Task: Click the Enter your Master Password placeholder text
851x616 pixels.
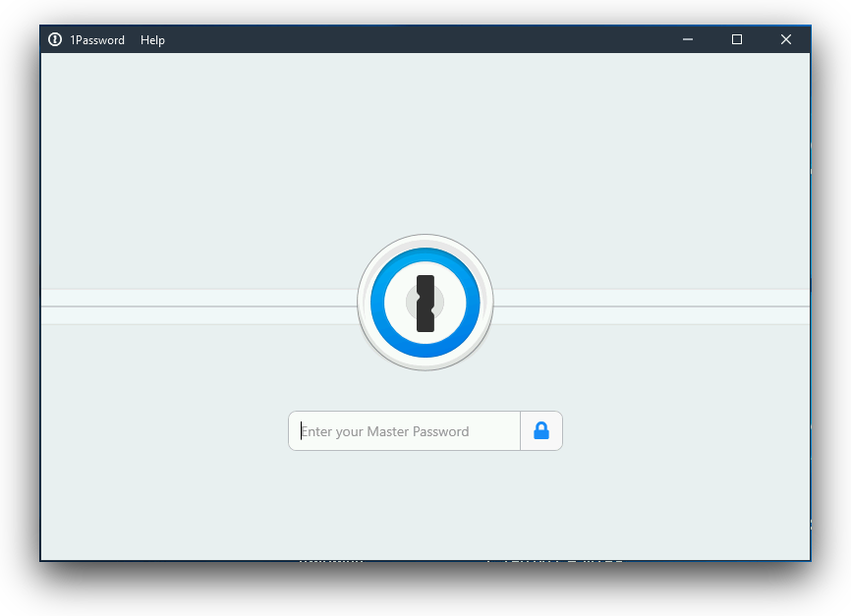Action: pyautogui.click(x=384, y=431)
